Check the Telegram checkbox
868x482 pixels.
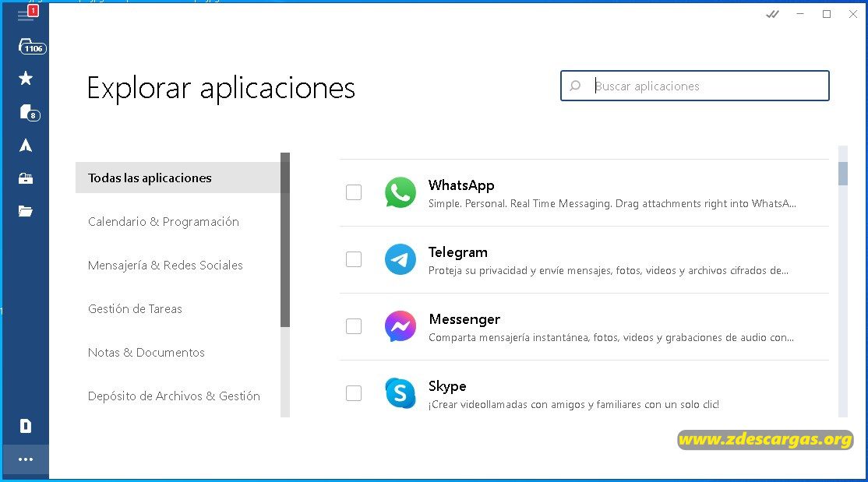354,259
